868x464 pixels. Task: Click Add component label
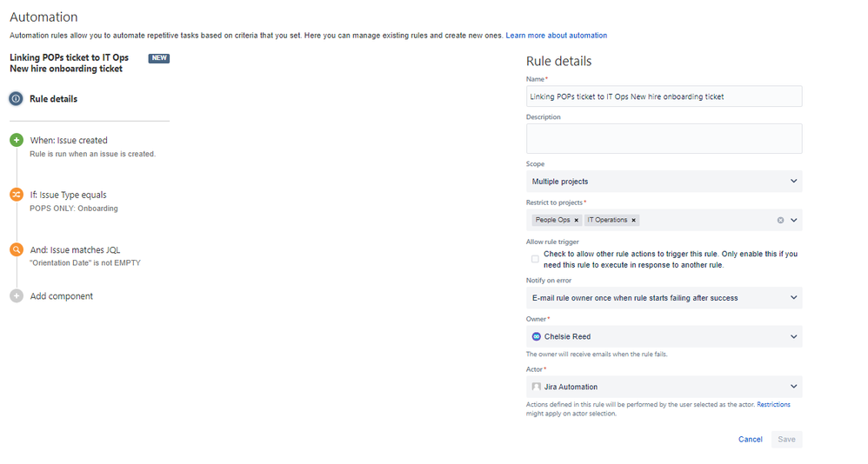[x=62, y=296]
